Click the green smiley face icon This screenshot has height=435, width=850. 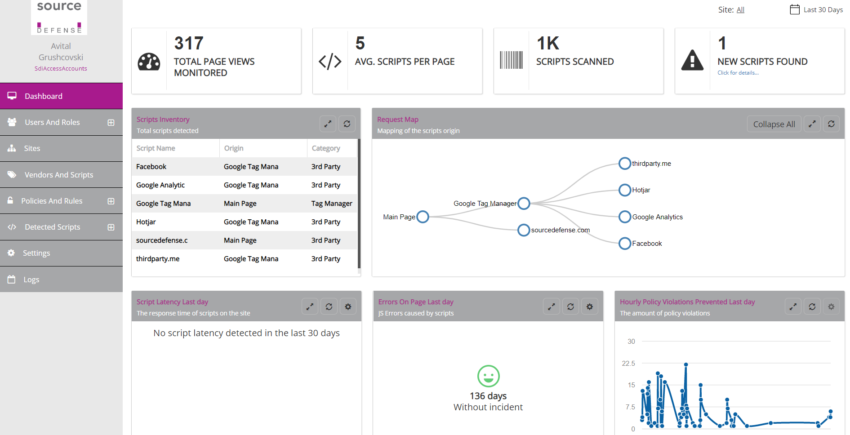tap(488, 376)
